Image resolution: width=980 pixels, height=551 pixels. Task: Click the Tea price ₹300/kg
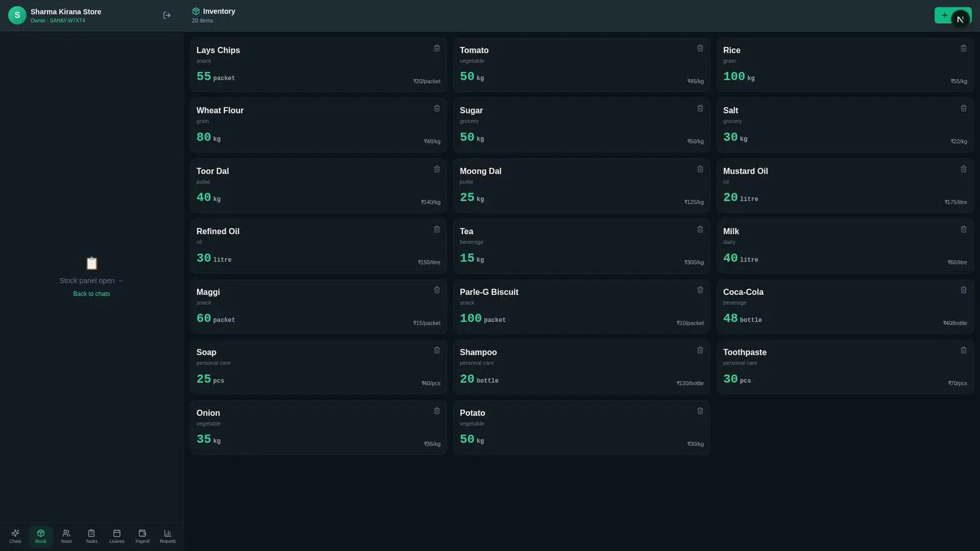tap(694, 262)
